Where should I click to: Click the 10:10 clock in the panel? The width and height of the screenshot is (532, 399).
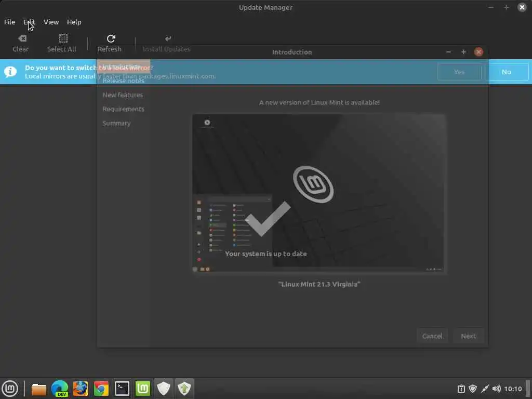[x=513, y=389]
